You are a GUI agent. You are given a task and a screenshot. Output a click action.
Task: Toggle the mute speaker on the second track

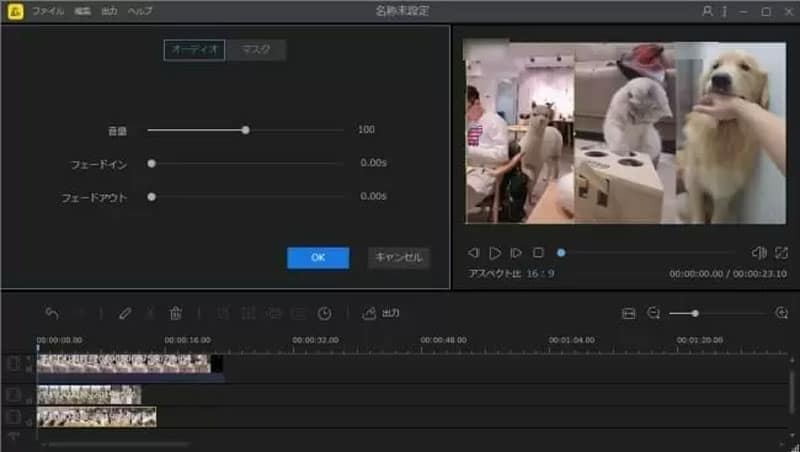pos(29,400)
